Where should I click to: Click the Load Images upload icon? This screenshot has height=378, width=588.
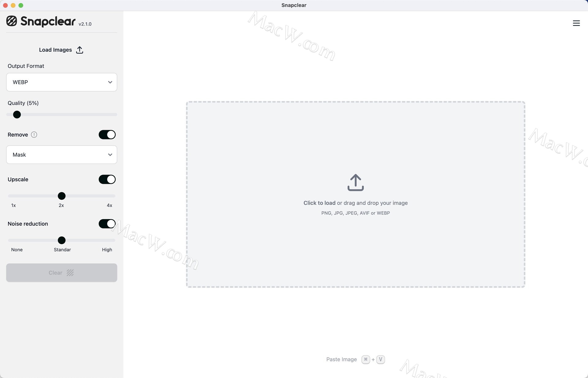(80, 50)
